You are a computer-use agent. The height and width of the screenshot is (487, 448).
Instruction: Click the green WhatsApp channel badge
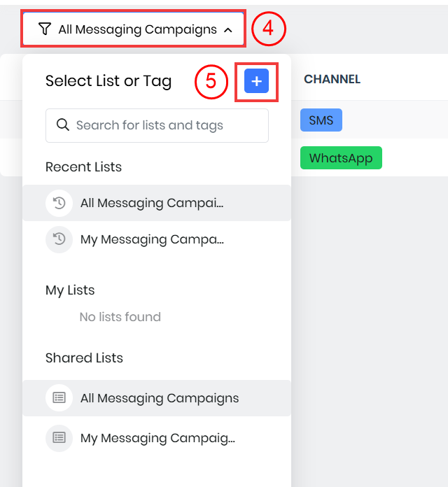point(341,157)
